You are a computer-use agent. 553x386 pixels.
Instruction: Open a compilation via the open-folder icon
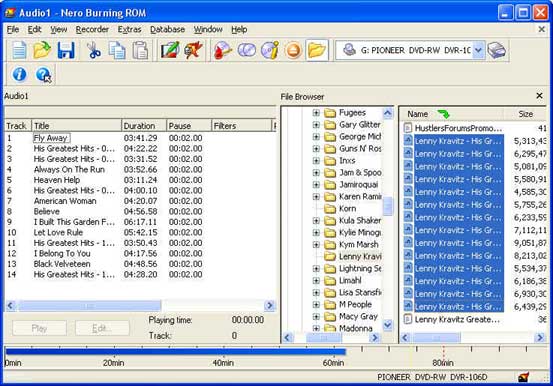tap(42, 50)
